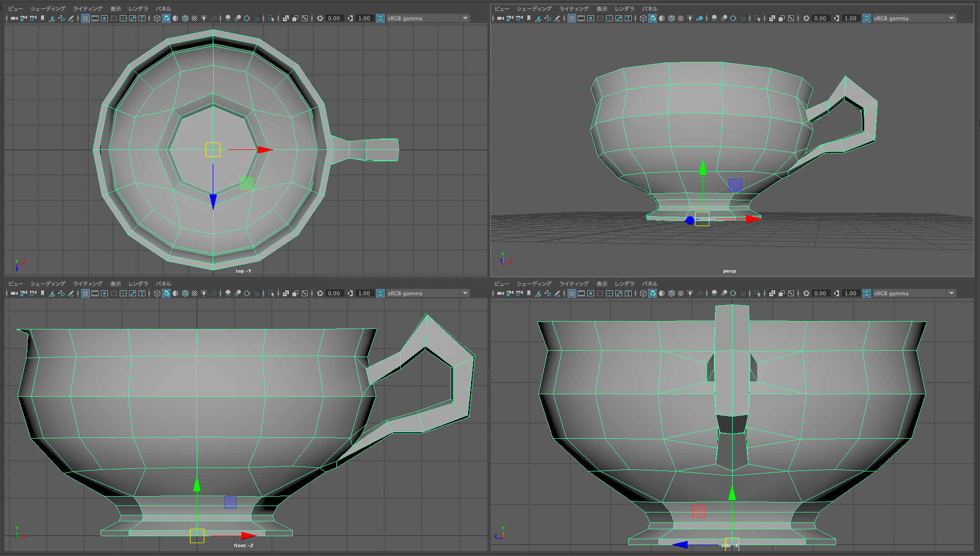Open the レンダラ menu in side viewport

pos(624,284)
